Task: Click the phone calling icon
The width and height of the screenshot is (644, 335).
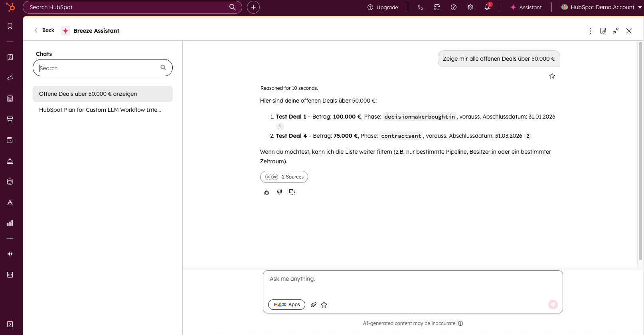Action: [420, 7]
